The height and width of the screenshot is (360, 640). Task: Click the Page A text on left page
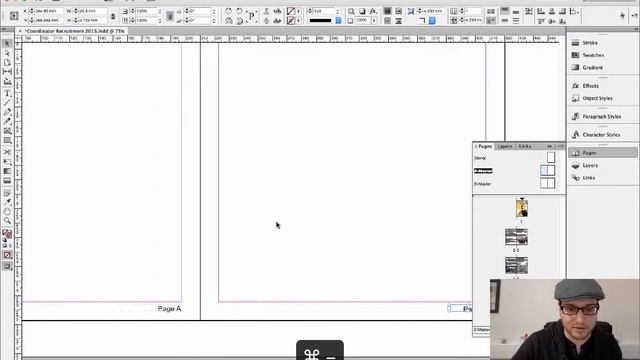click(x=169, y=309)
